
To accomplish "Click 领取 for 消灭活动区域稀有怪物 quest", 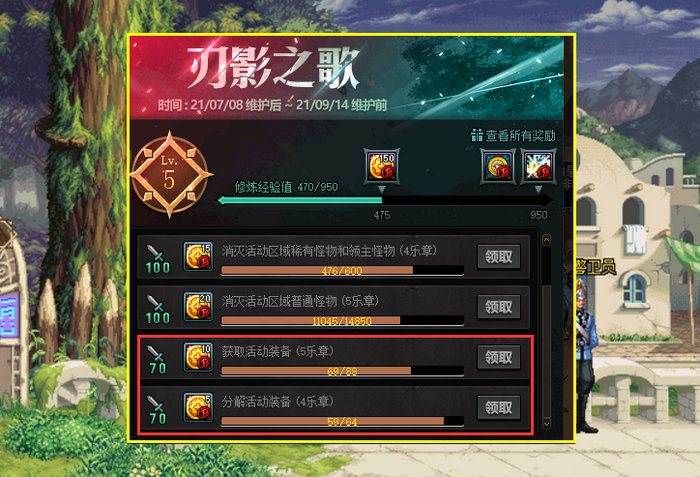I will click(x=499, y=257).
